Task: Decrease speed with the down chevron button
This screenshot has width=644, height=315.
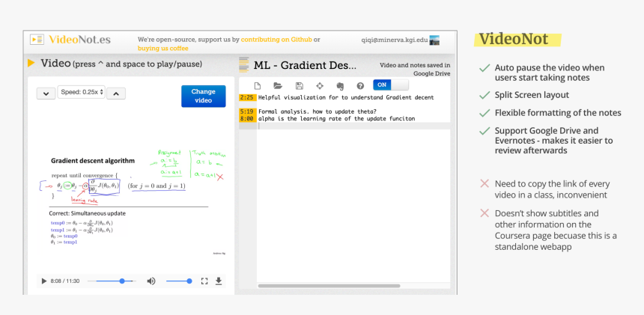Action: point(46,94)
